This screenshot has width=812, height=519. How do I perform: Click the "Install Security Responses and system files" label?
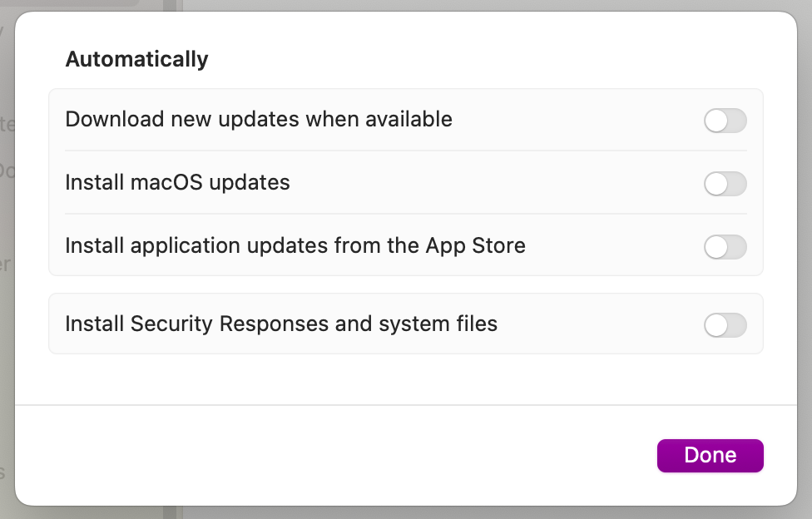(280, 324)
